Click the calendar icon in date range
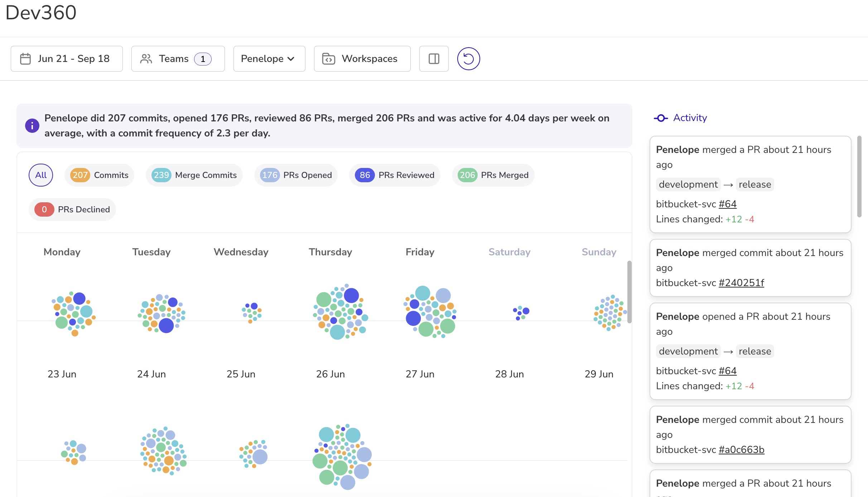Image resolution: width=868 pixels, height=497 pixels. tap(25, 59)
